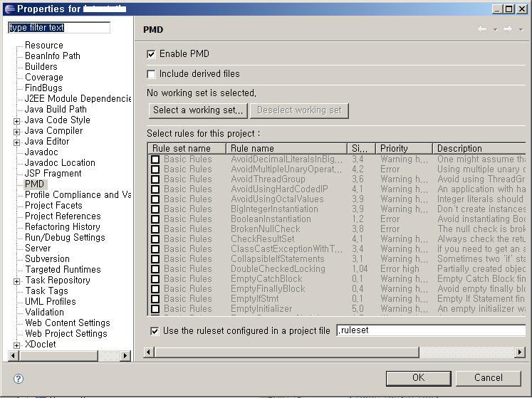This screenshot has height=398, width=532.
Task: Select Web Content Settings in the tree
Action: tap(68, 323)
